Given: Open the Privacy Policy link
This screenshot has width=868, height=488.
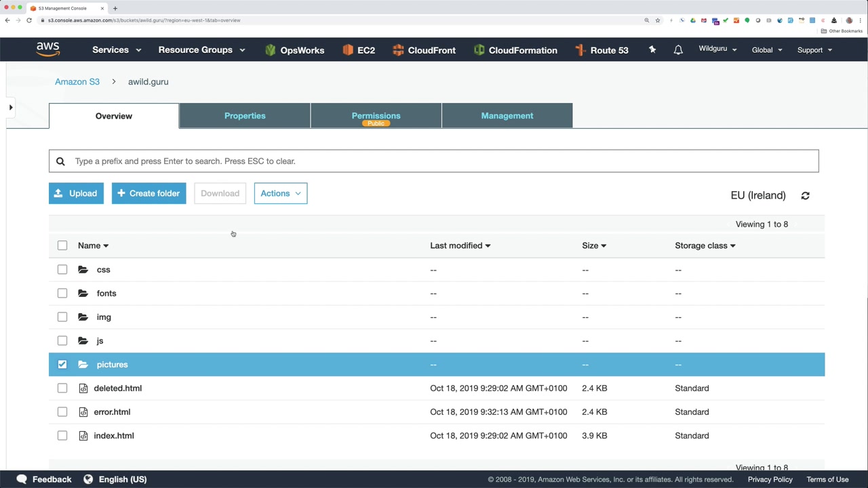Looking at the screenshot, I should 770,479.
